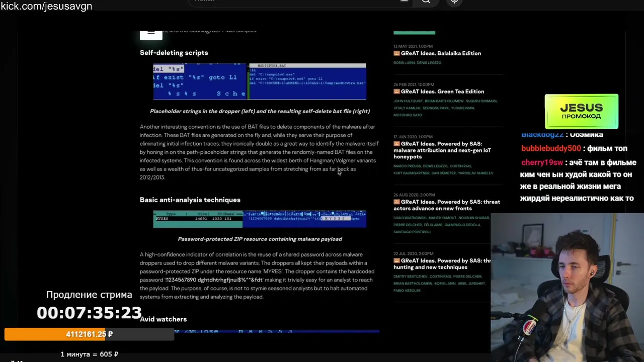Click author link 'Boris Larin' under Balalaika Edition
The height and width of the screenshot is (362, 644).
[404, 63]
